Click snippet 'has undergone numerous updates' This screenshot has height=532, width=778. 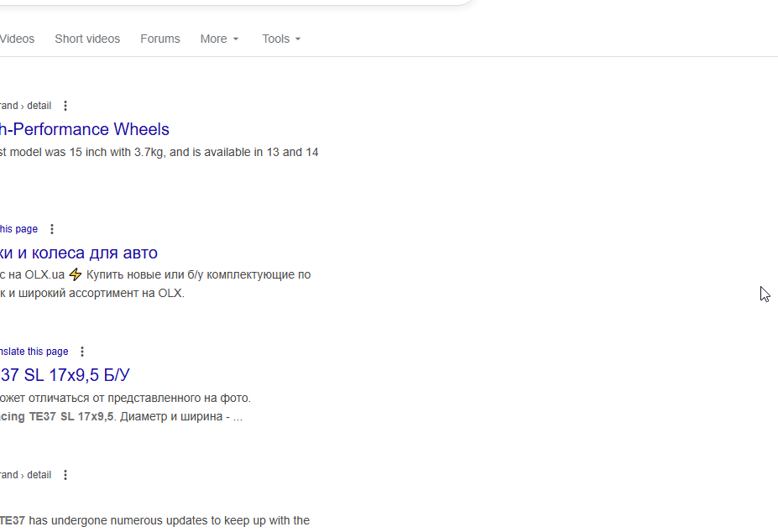[x=118, y=520]
